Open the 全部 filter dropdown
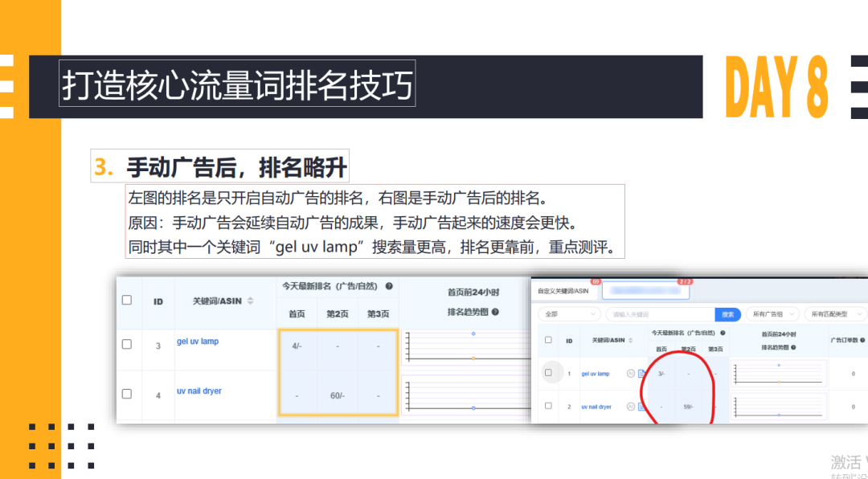The width and height of the screenshot is (868, 479). (x=568, y=315)
